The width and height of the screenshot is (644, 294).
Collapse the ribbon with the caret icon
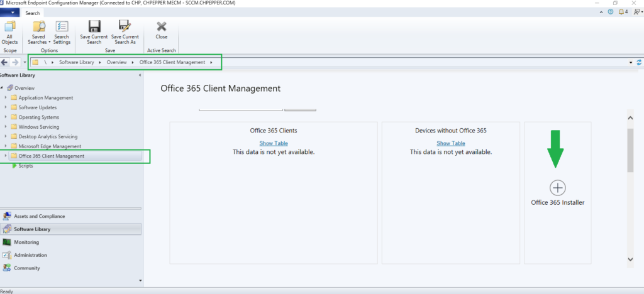click(601, 13)
